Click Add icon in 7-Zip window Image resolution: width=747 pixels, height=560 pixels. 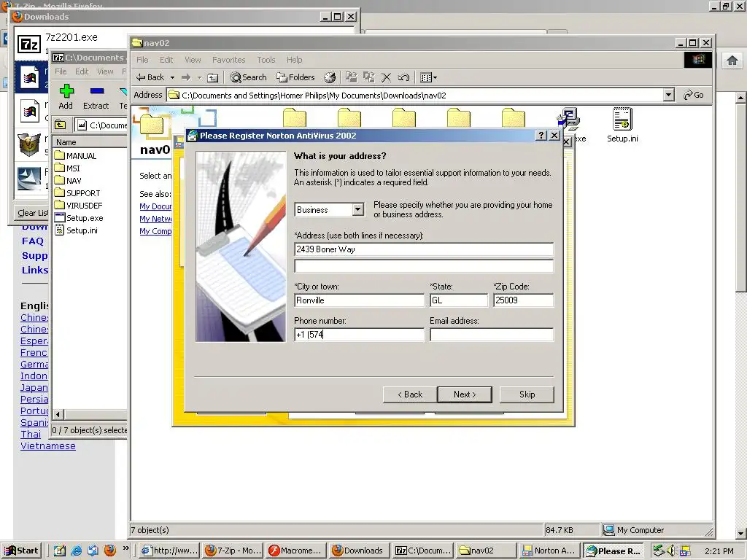pos(66,96)
